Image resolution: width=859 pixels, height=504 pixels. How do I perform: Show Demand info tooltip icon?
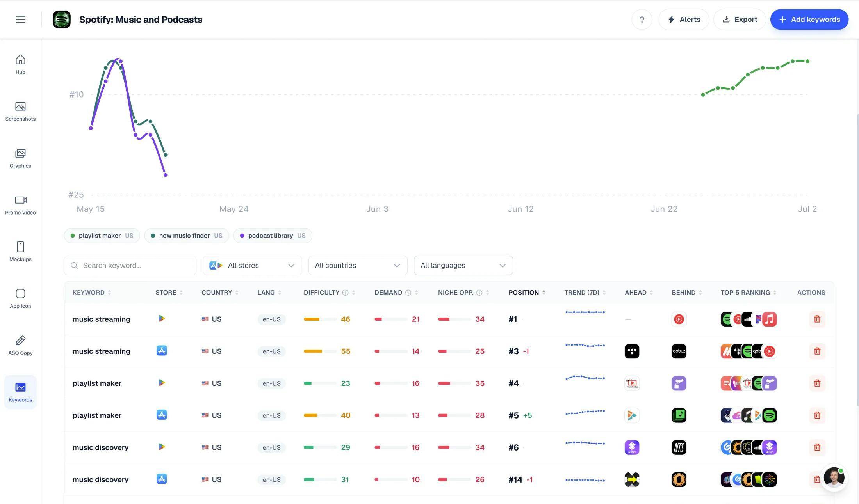pyautogui.click(x=408, y=293)
